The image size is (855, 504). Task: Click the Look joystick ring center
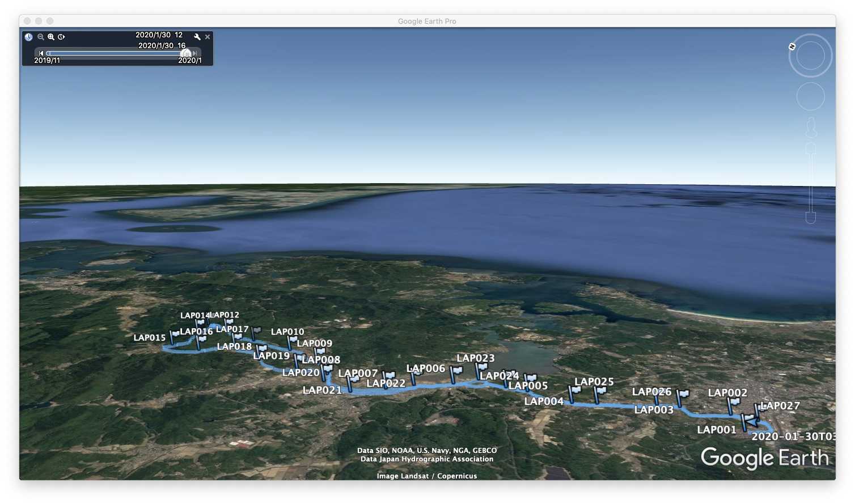pos(810,56)
